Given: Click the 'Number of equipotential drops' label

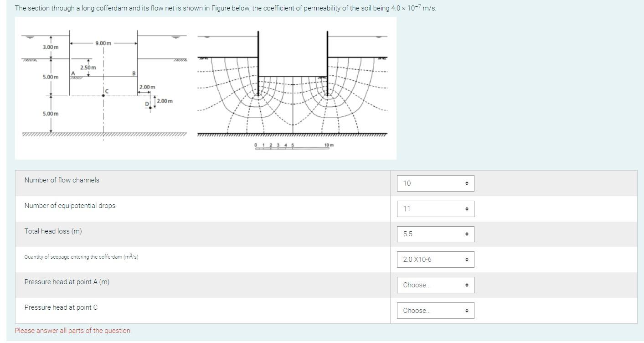Looking at the screenshot, I should coord(70,206).
